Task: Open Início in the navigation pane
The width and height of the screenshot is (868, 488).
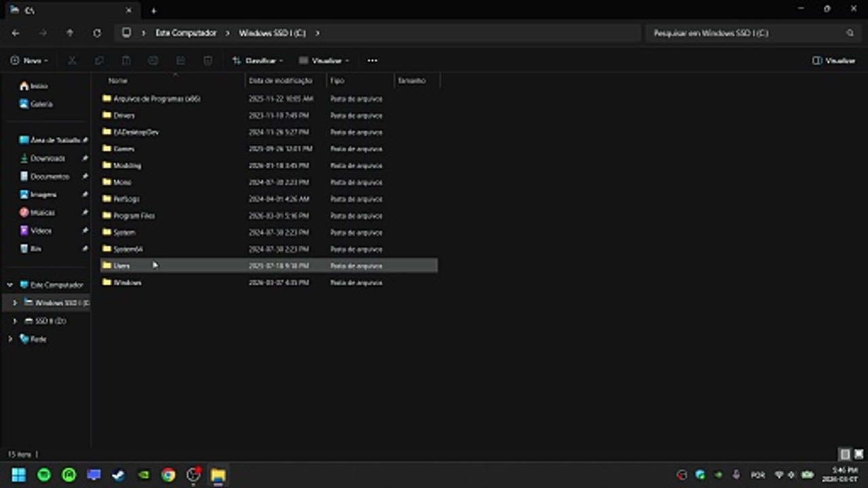Action: pyautogui.click(x=34, y=86)
